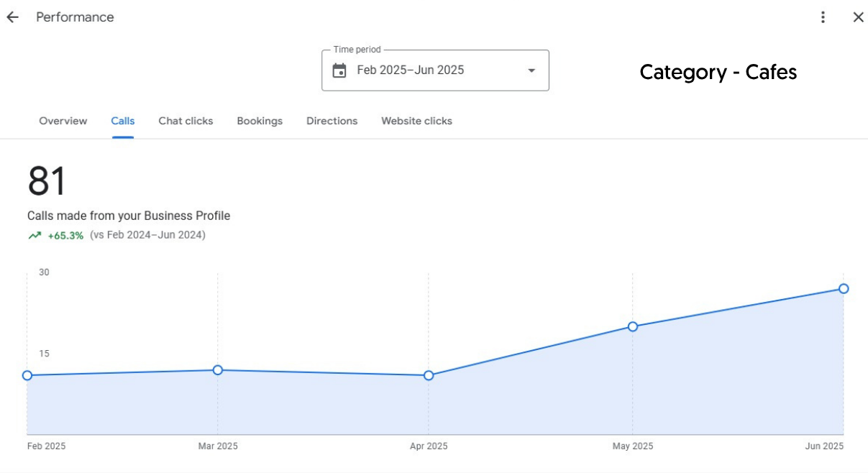Click the green upward trend arrow icon
This screenshot has width=868, height=473.
coord(35,235)
